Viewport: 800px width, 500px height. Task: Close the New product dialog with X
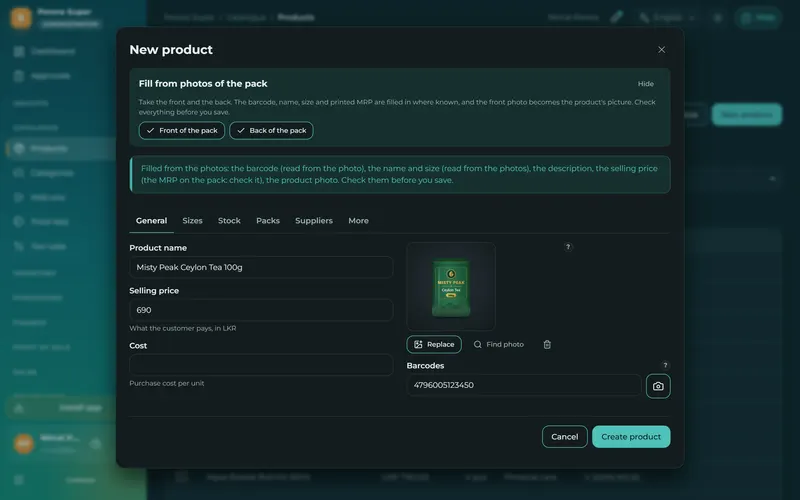[x=661, y=49]
